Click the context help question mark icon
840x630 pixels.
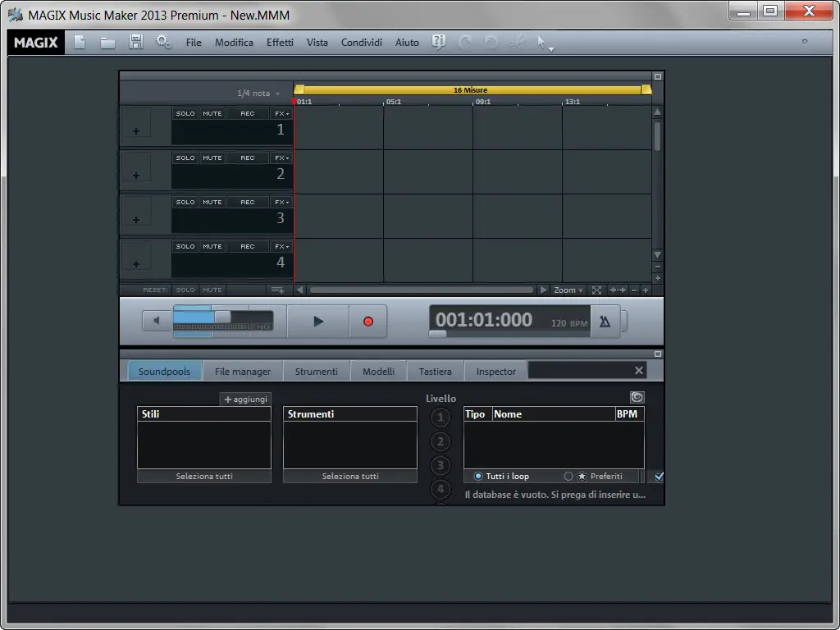tap(439, 42)
